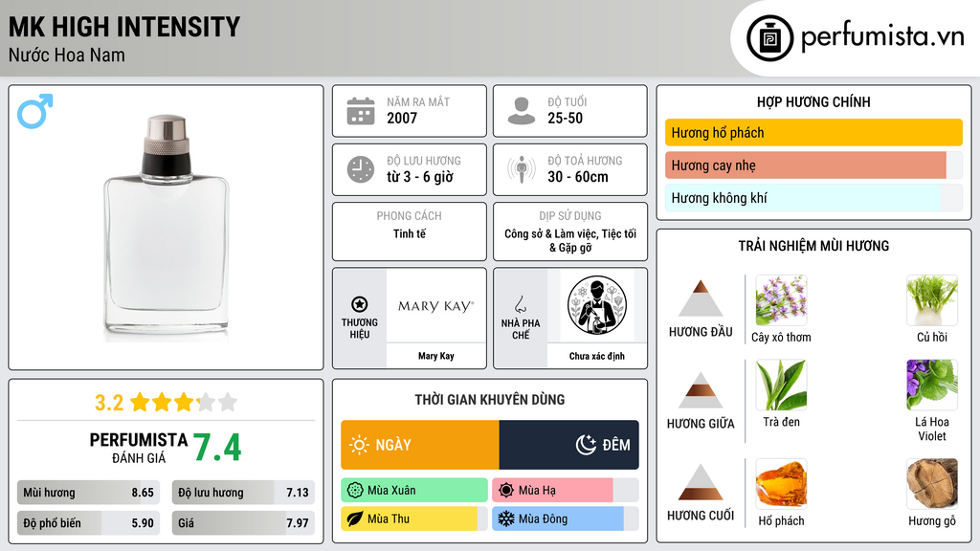The height and width of the screenshot is (551, 980).
Task: Click the star rating row next to 3.2
Action: (183, 402)
